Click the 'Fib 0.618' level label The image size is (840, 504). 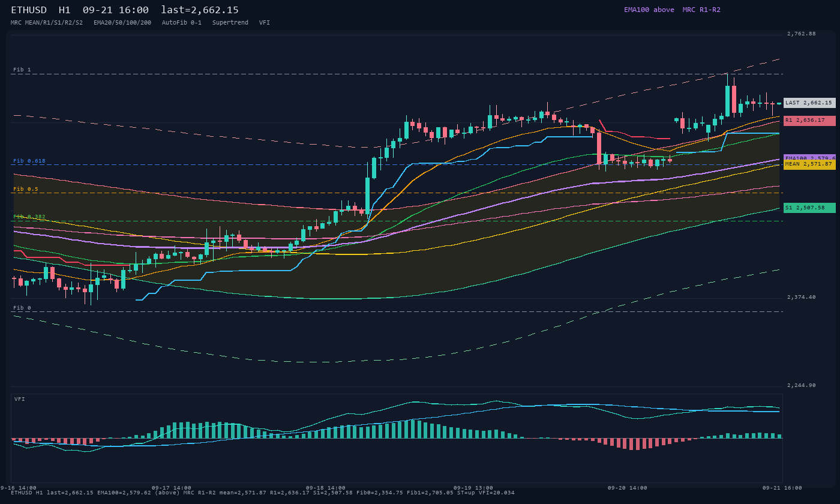point(29,161)
